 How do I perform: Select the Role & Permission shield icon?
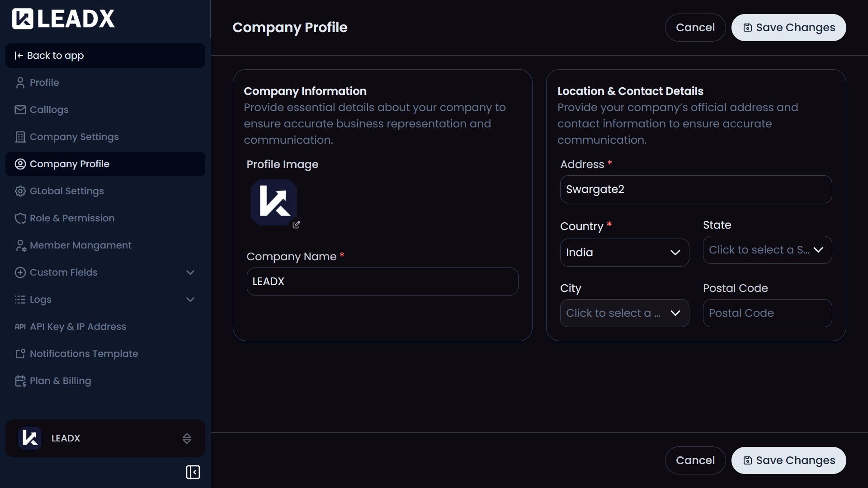coord(20,218)
